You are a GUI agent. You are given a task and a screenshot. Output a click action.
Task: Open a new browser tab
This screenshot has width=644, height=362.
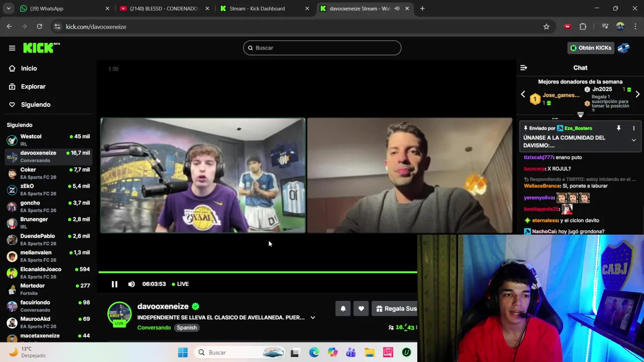click(x=422, y=9)
